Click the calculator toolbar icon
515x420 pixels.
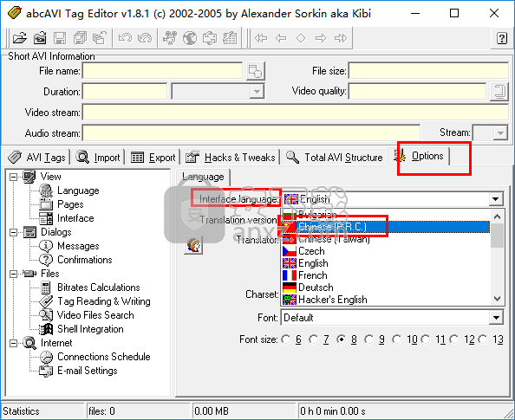pyautogui.click(x=230, y=38)
